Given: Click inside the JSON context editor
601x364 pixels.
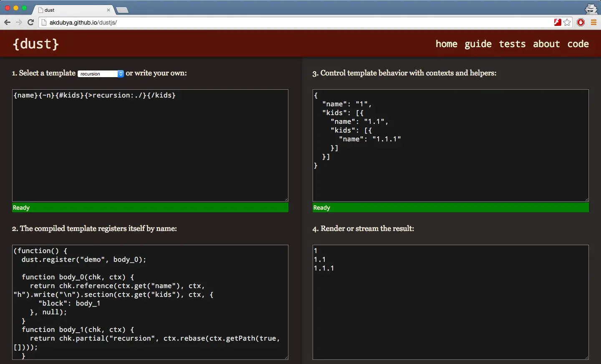Looking at the screenshot, I should pyautogui.click(x=451, y=146).
